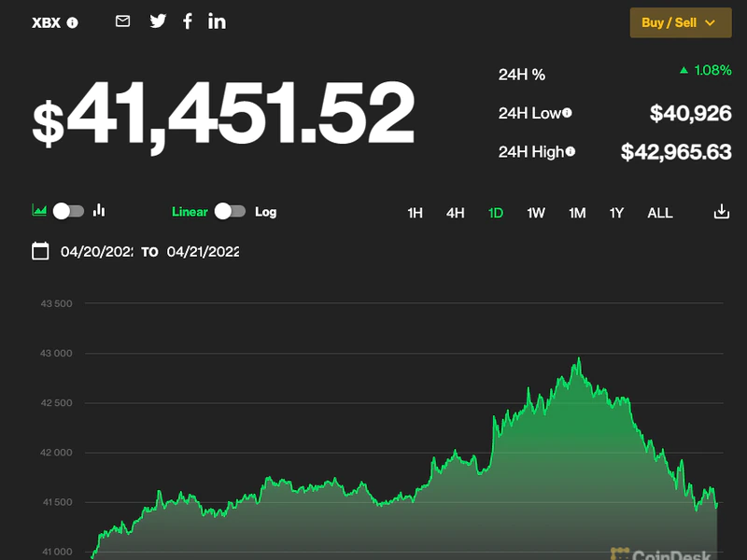This screenshot has width=747, height=560.
Task: Edit the end date 04/21/2022 field
Action: pos(203,252)
